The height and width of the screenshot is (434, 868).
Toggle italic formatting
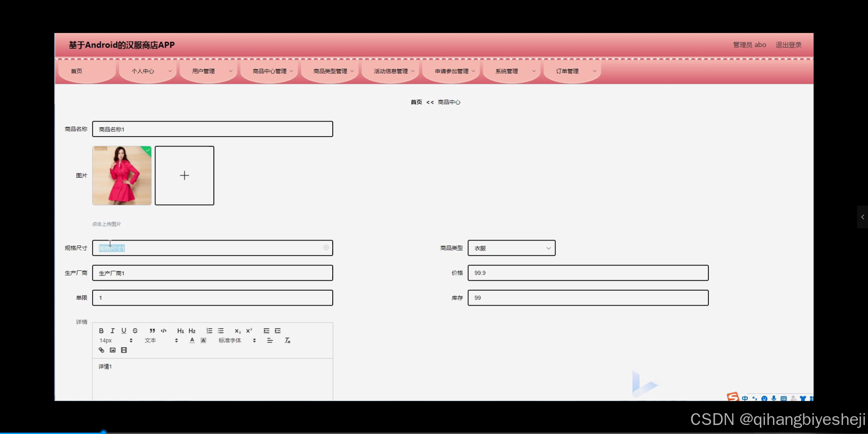coord(113,331)
